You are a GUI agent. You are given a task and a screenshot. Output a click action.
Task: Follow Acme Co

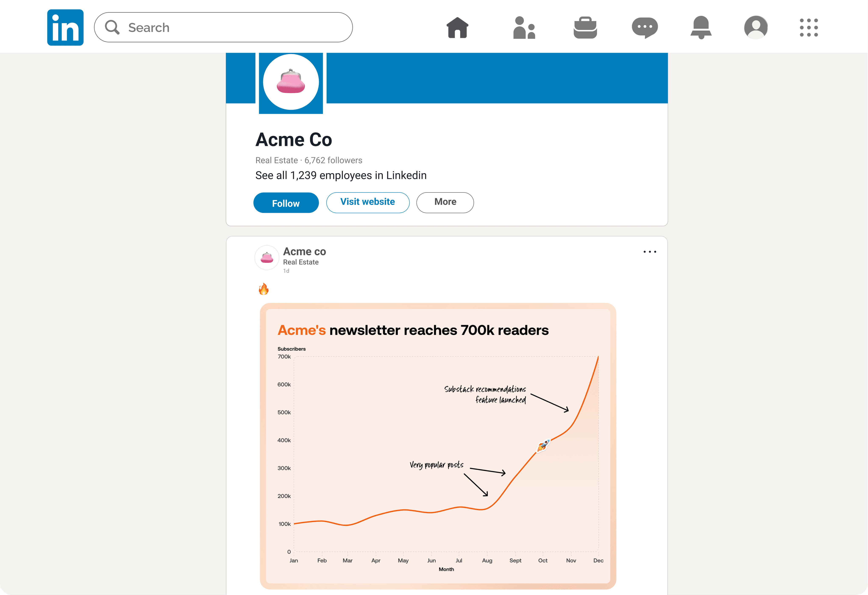pos(286,203)
